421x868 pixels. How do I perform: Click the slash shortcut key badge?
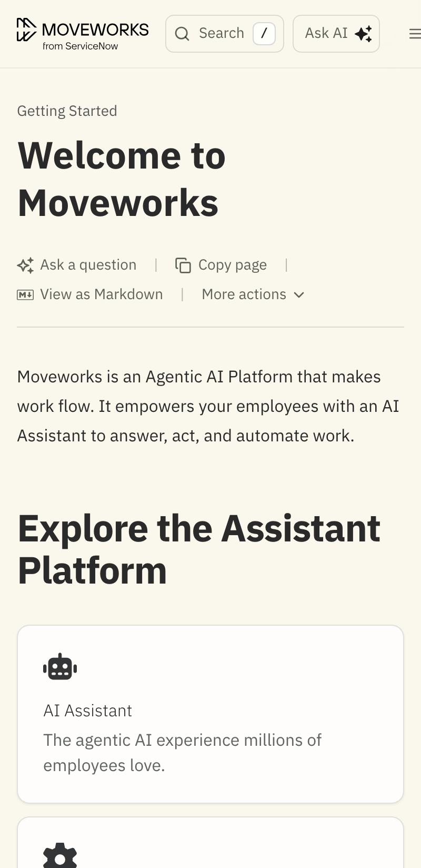(264, 34)
